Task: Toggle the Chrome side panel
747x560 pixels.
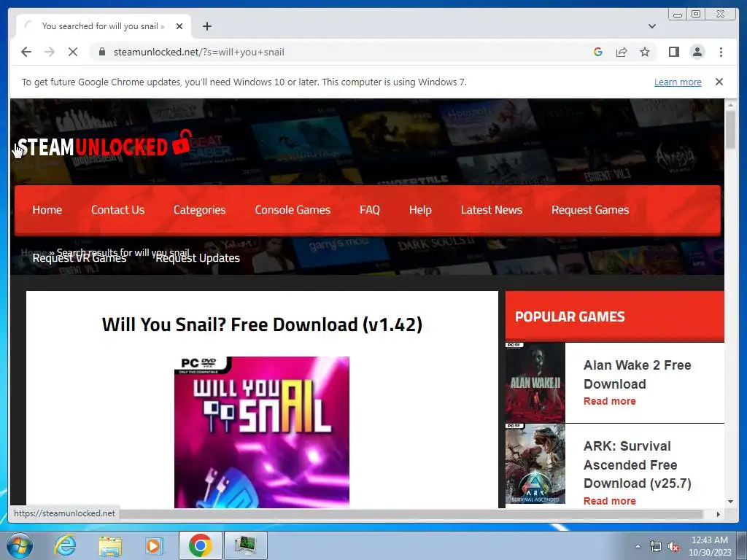Action: click(x=673, y=52)
